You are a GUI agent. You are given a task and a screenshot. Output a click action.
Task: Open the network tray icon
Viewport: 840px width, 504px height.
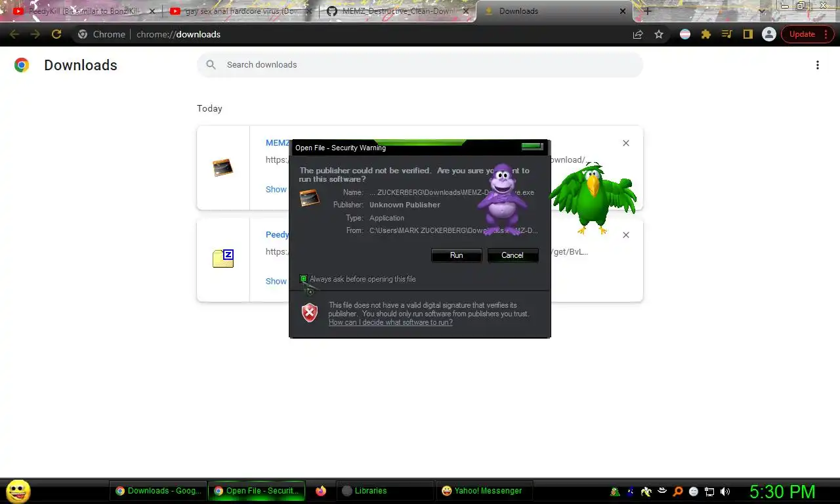[x=709, y=492]
